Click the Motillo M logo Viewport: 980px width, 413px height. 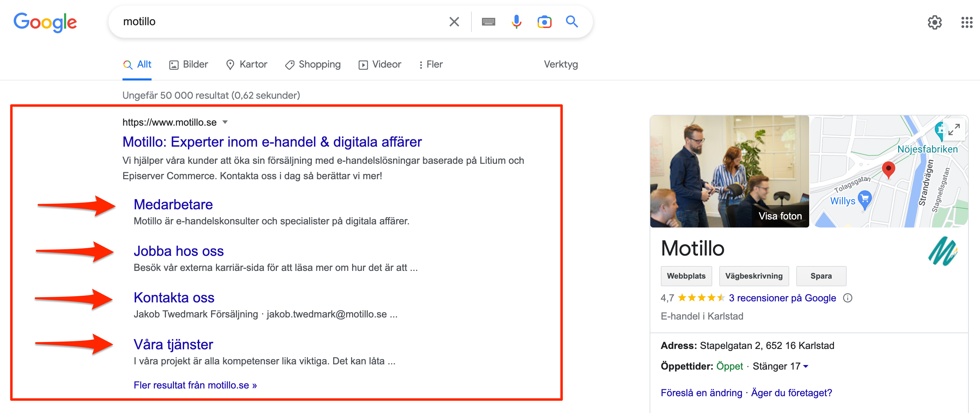(x=943, y=251)
